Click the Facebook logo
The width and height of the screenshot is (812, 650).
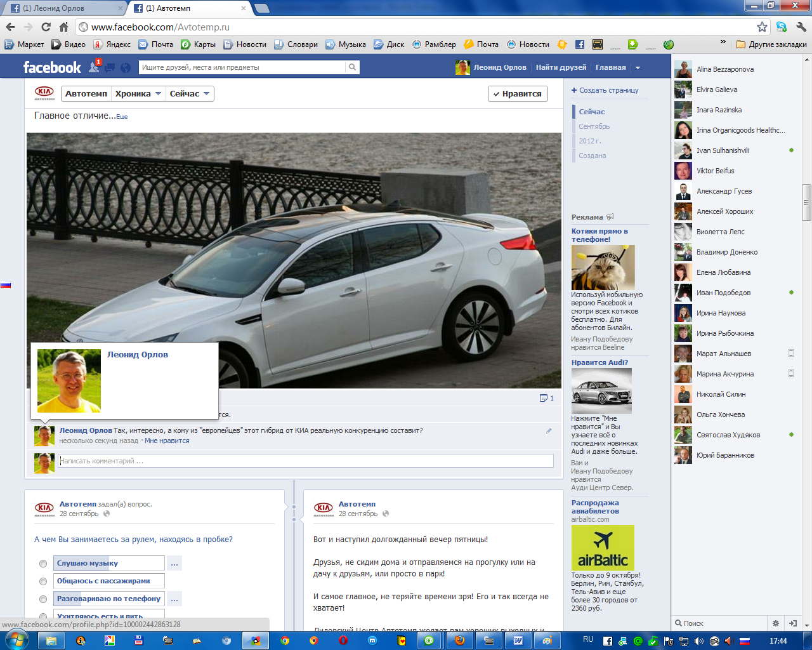coord(52,67)
